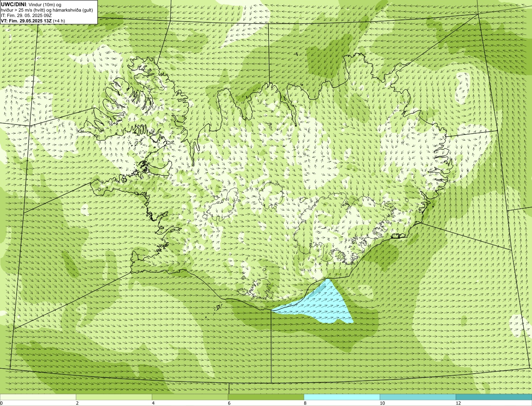Click the 2–4 m/s light green legend swatch

point(114,397)
